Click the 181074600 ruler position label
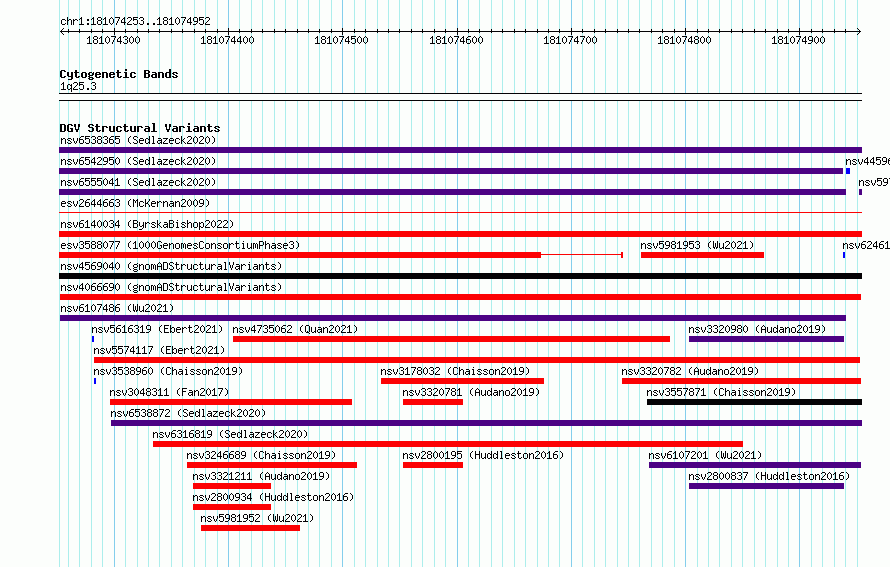 pos(456,40)
